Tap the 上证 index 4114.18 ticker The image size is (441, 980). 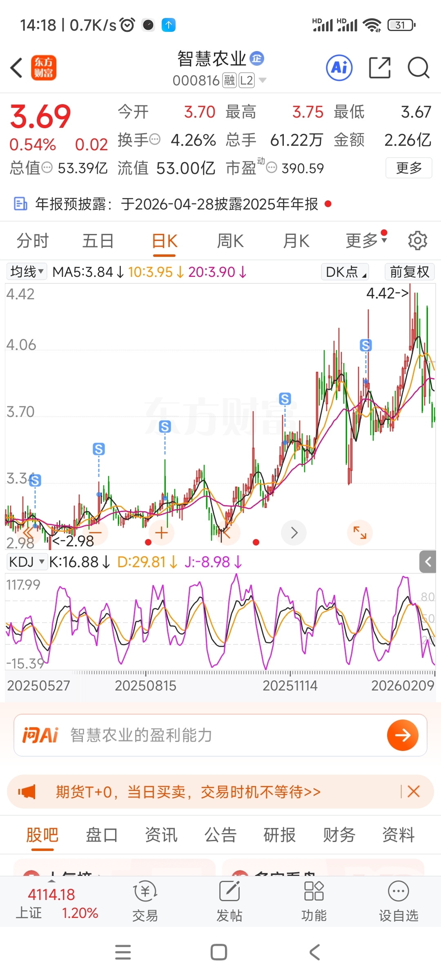click(x=57, y=903)
